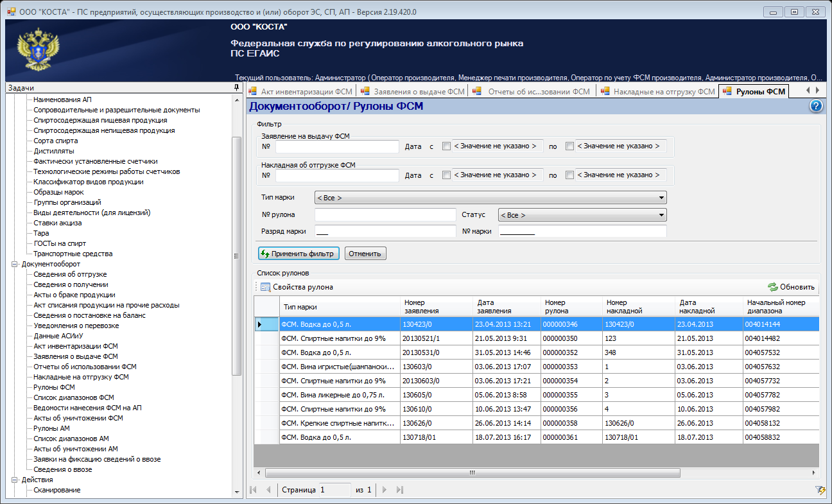
Task: Switch to the Накладные на отгрузку ФСМ tab
Action: pos(657,92)
